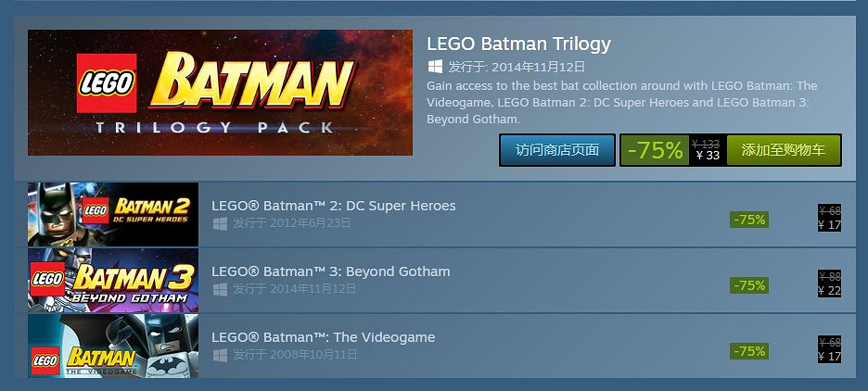The image size is (868, 391).
Task: Click Windows icon under The Videogame title
Action: tap(220, 355)
